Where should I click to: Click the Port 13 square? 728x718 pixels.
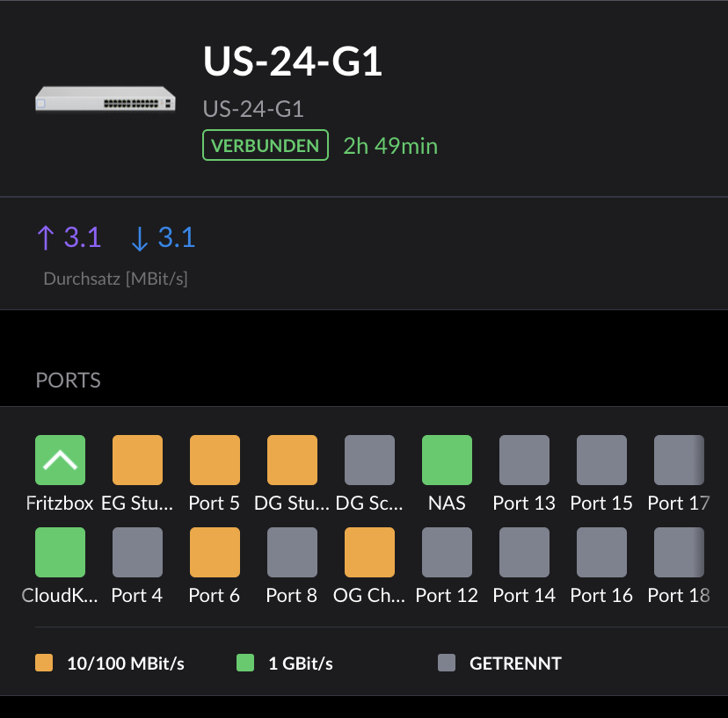pyautogui.click(x=524, y=460)
